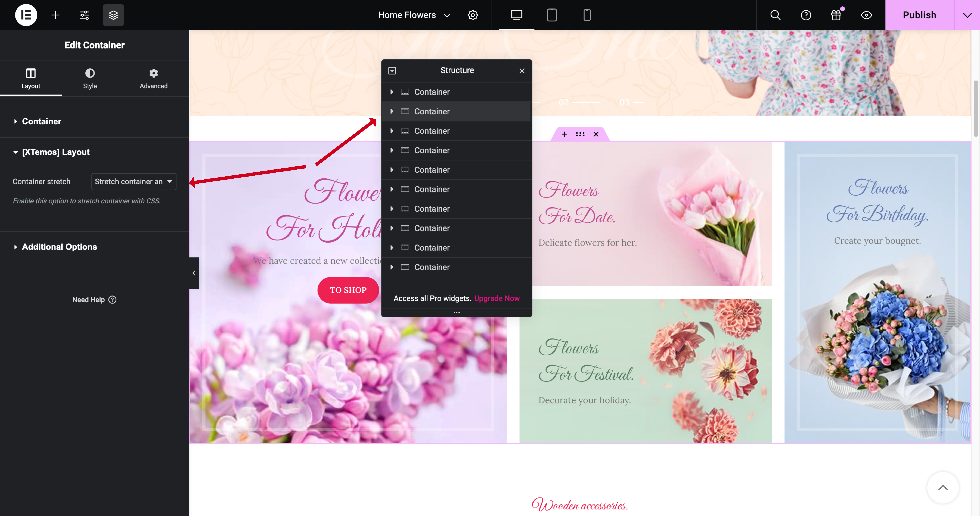Screen dimensions: 980x516
Task: Delete container via handle X icon
Action: tap(596, 134)
